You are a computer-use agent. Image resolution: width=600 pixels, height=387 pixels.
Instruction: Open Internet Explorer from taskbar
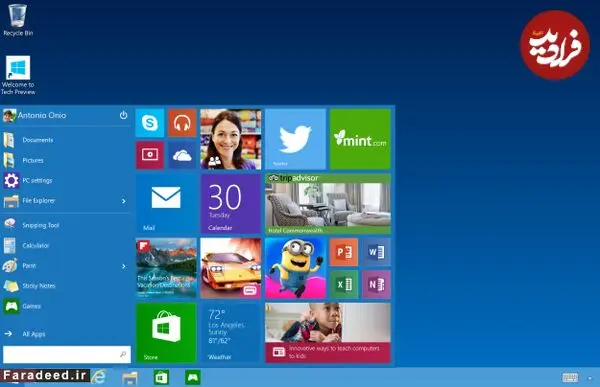tap(98, 377)
